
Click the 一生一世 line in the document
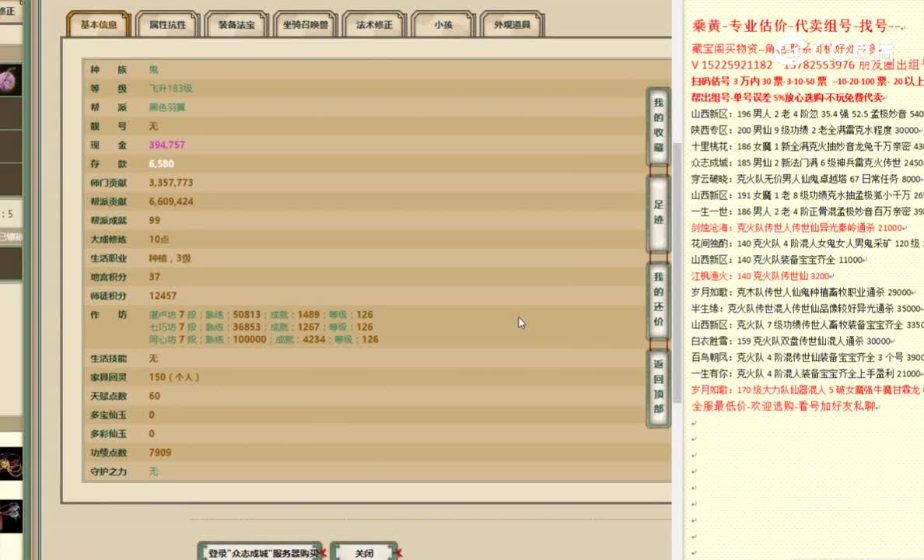coord(807,212)
